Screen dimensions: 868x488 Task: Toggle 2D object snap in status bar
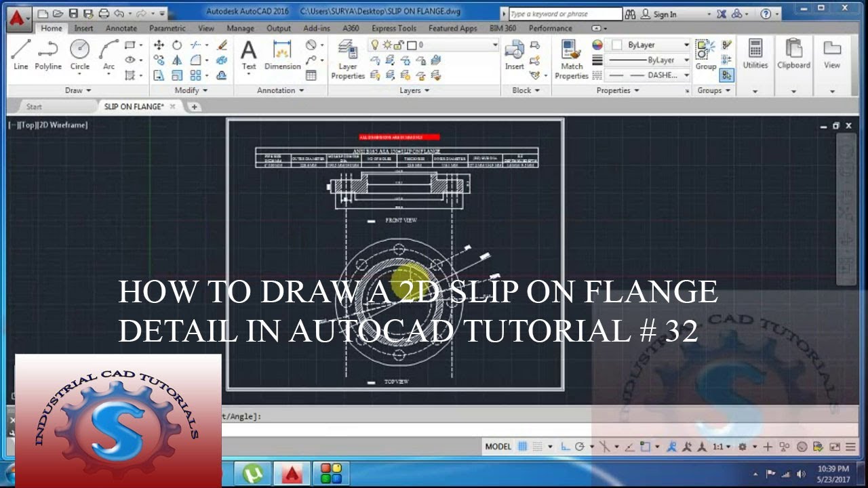pos(645,447)
